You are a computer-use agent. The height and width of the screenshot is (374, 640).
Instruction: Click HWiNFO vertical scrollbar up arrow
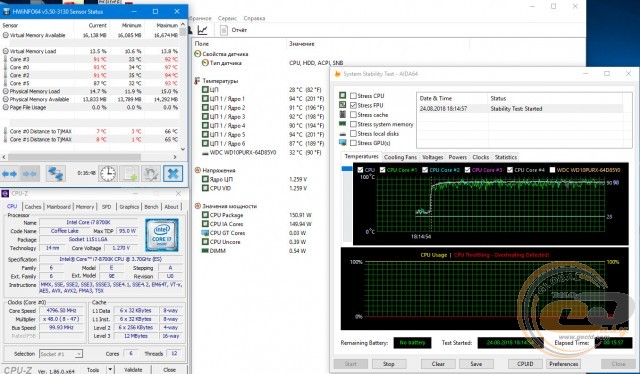click(182, 24)
